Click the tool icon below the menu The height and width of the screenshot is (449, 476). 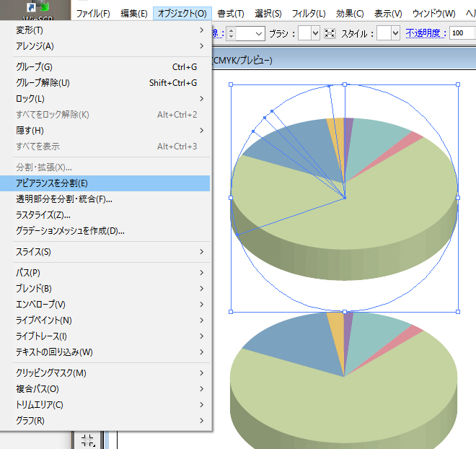click(88, 440)
